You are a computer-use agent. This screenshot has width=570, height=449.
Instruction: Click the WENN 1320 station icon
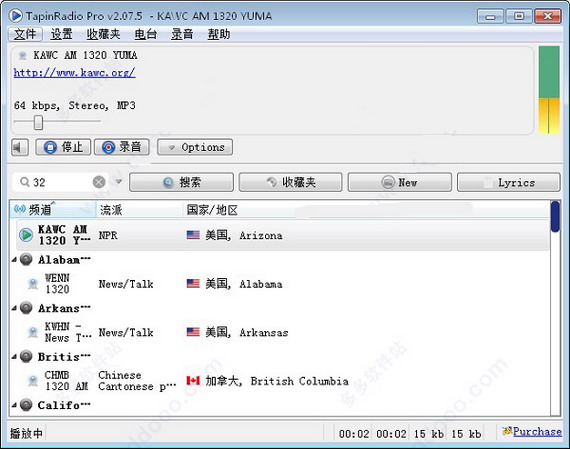(x=33, y=284)
